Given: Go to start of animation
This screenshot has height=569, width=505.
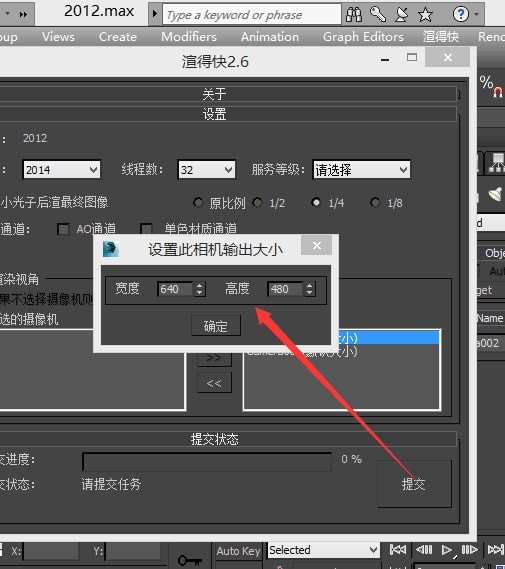Looking at the screenshot, I should [x=398, y=550].
